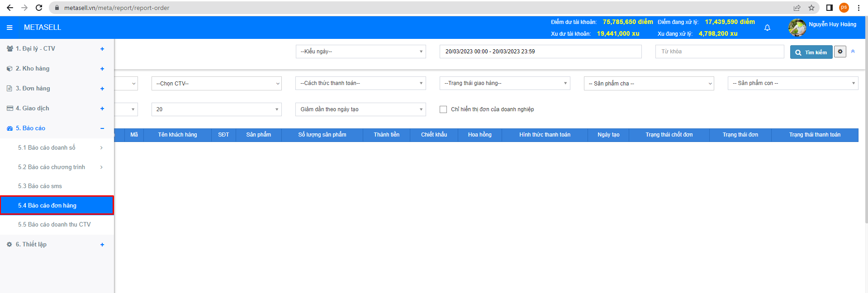The width and height of the screenshot is (868, 293).
Task: Click the 'Tìm kiếm' search button
Action: [x=811, y=52]
